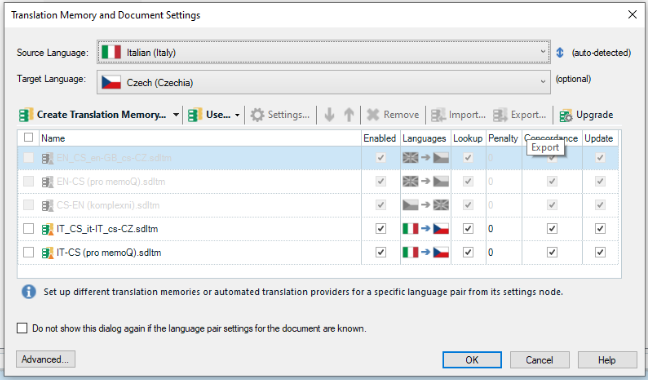
Task: Click Italian-to-Czech flags for IT_CS_it-IT_cs-CZ.sdltm
Action: point(426,228)
